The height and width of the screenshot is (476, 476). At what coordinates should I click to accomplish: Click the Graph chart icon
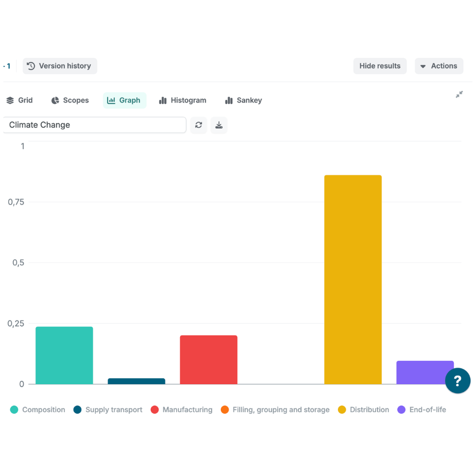[111, 100]
